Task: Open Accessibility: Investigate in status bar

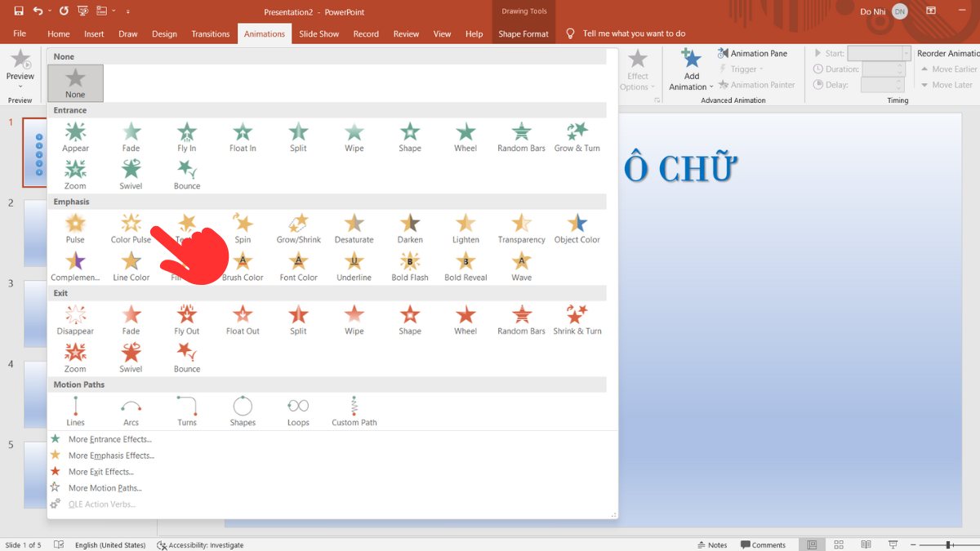Action: (201, 544)
